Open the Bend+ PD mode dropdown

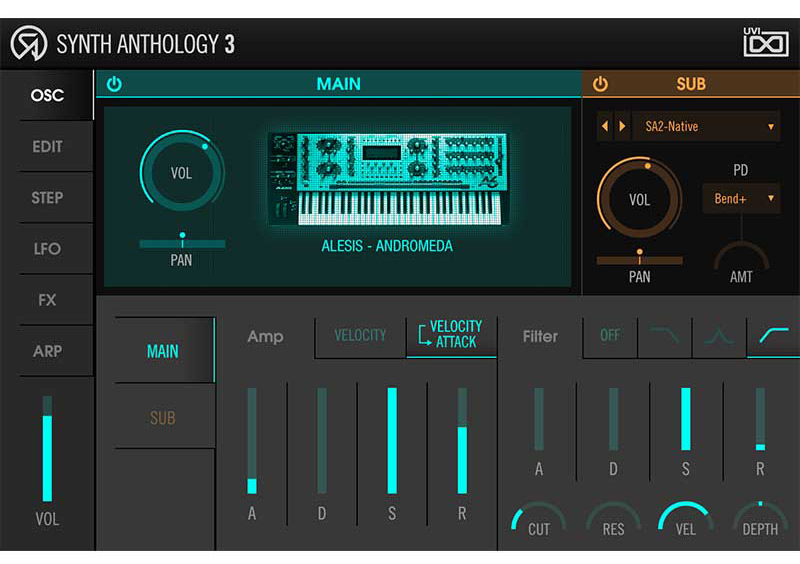coord(741,198)
